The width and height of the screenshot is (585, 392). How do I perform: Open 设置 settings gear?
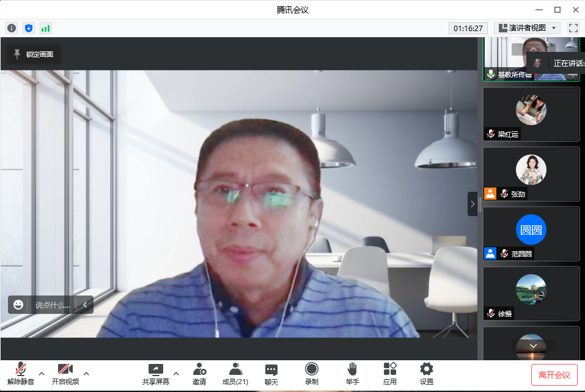(x=427, y=373)
